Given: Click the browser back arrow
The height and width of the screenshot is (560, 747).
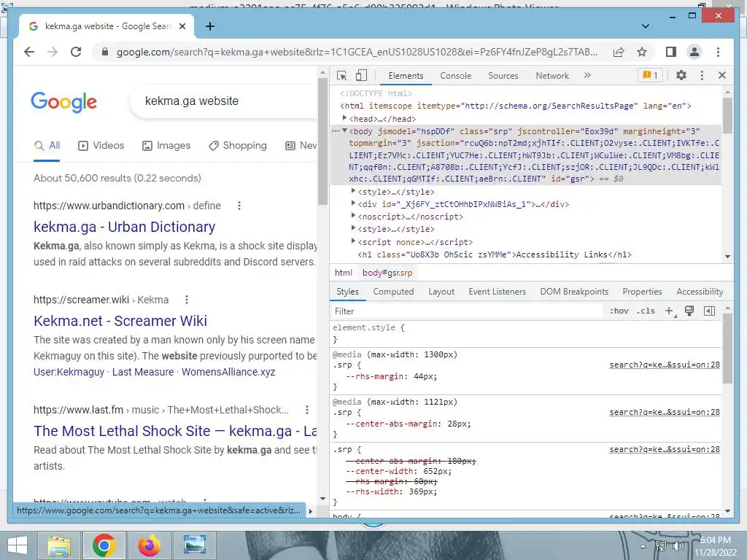Looking at the screenshot, I should [29, 52].
